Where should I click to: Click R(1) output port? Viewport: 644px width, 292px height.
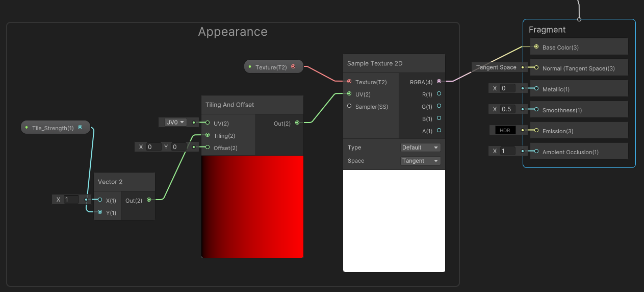[x=439, y=94]
